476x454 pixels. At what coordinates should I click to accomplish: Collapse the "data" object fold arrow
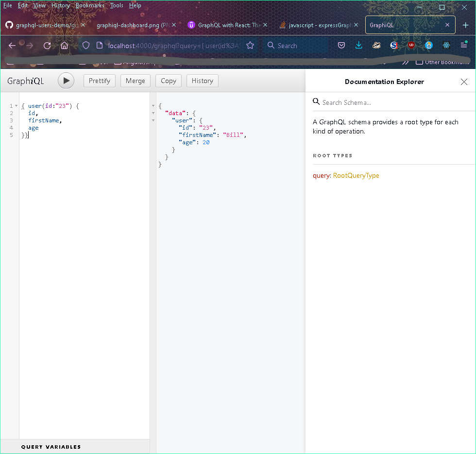[x=153, y=113]
